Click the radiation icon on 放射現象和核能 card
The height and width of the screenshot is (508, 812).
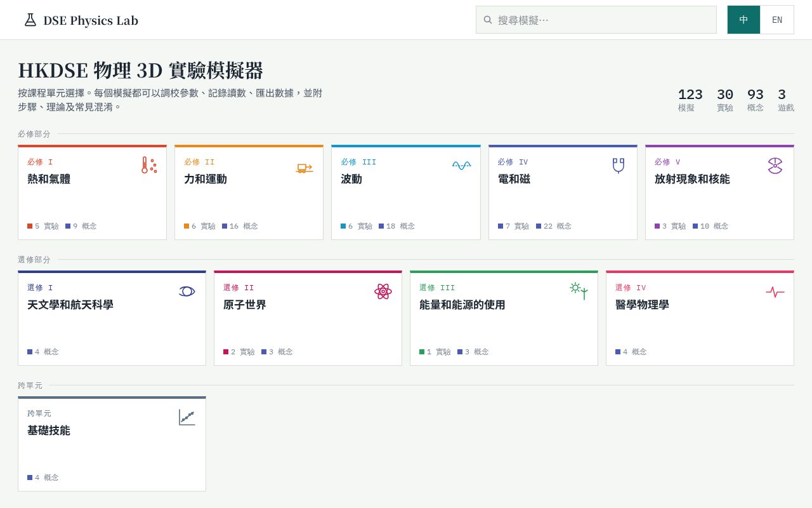click(x=775, y=166)
